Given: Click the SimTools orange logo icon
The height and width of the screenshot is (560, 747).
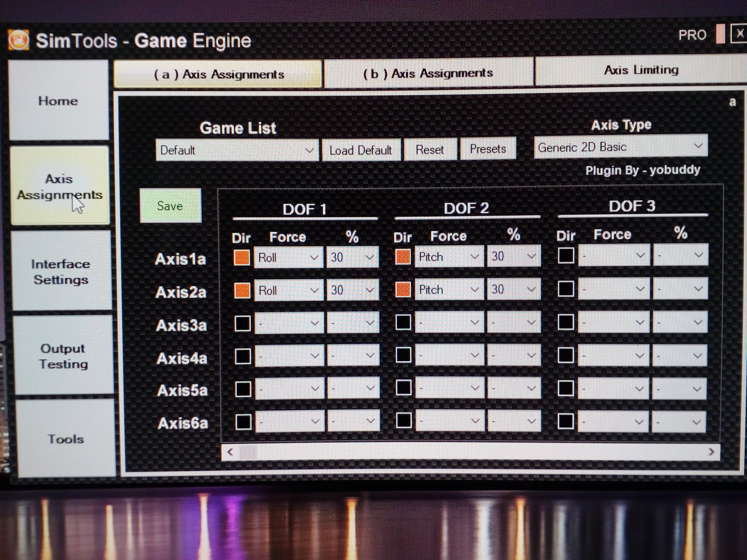Looking at the screenshot, I should click(19, 40).
